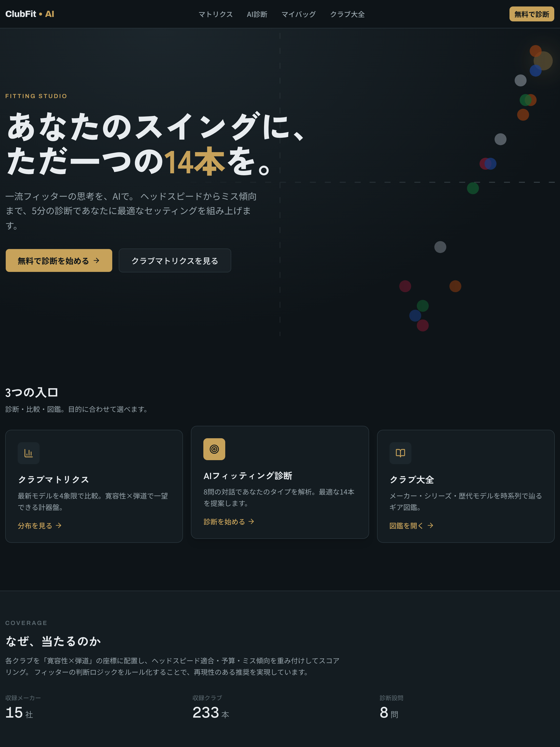Open the ClubFit AI logo home link
This screenshot has width=560, height=747.
(x=30, y=14)
